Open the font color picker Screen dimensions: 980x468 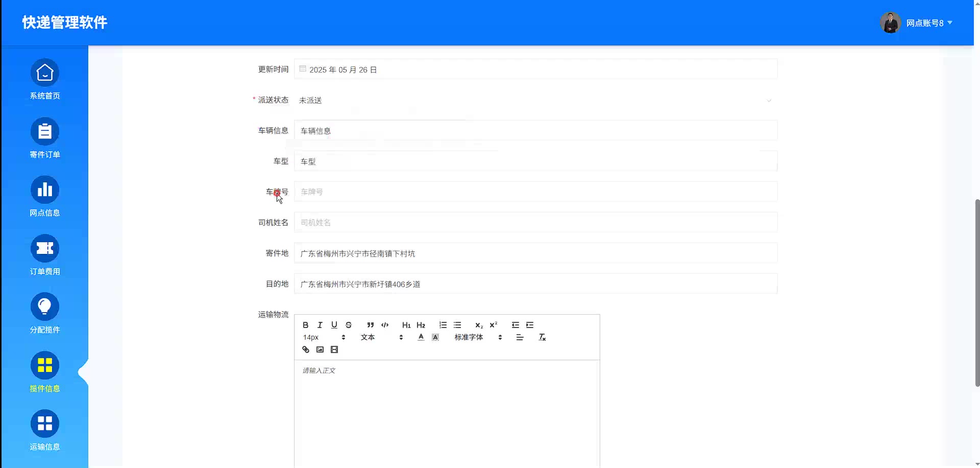(421, 337)
